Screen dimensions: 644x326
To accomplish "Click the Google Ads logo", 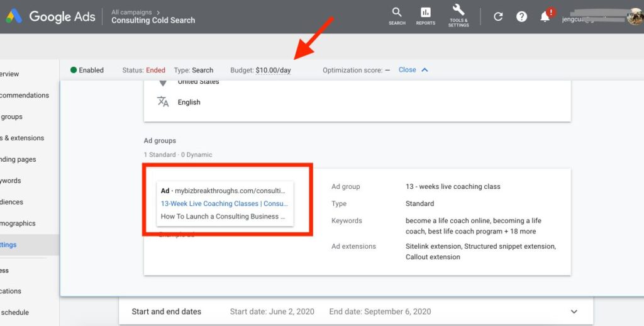I will pos(50,16).
